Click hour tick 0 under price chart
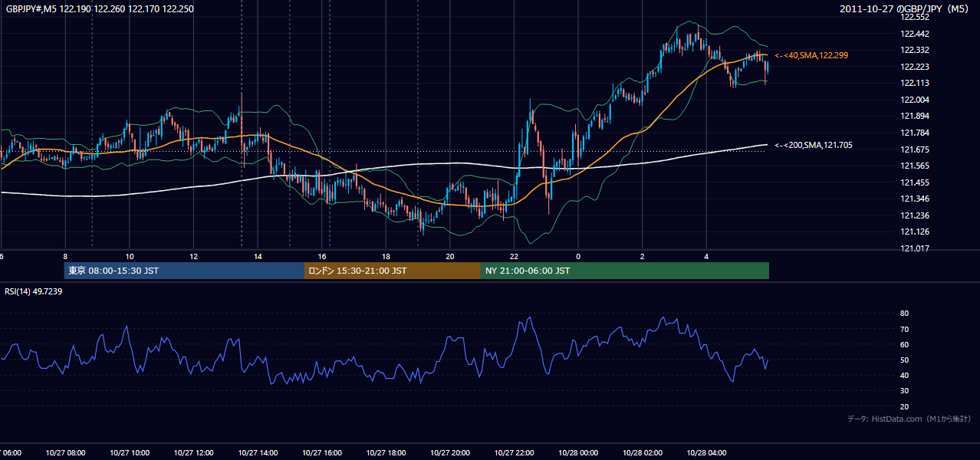This screenshot has width=980, height=460. (x=578, y=257)
